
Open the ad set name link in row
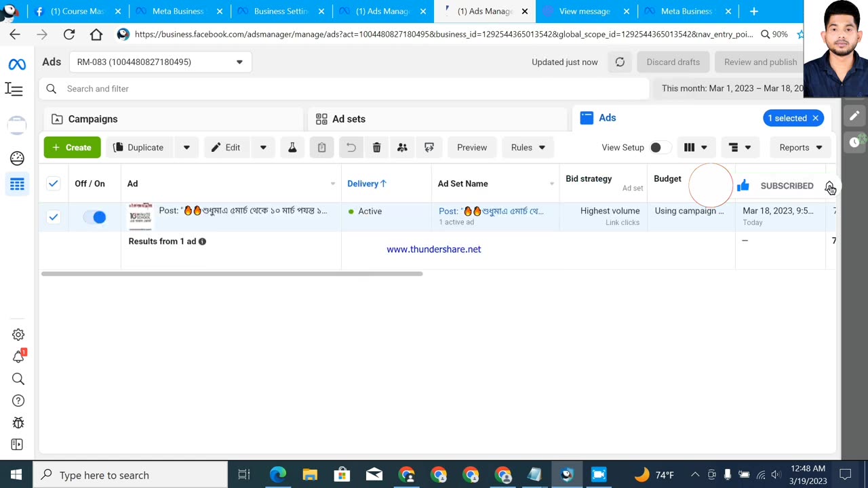click(x=491, y=211)
